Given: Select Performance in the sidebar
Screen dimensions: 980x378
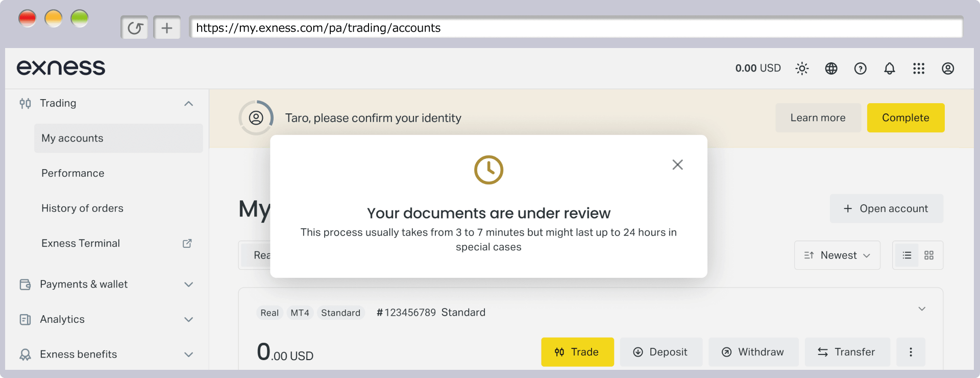Looking at the screenshot, I should (73, 173).
